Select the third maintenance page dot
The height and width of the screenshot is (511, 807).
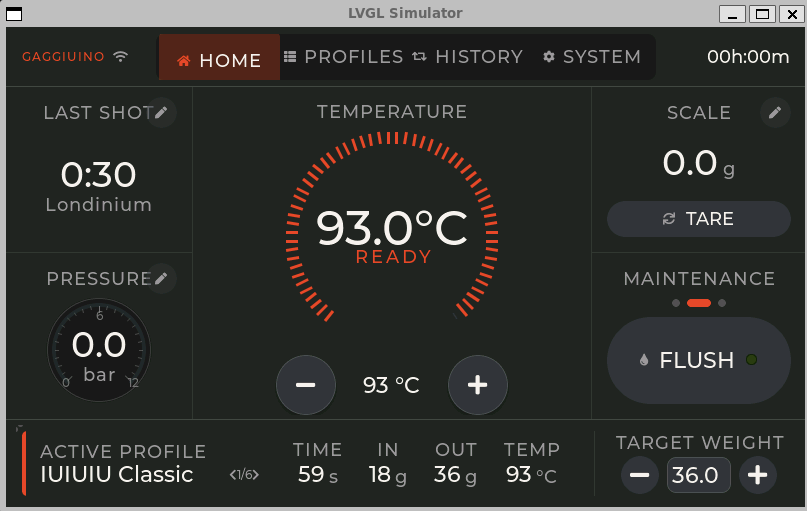[x=722, y=303]
